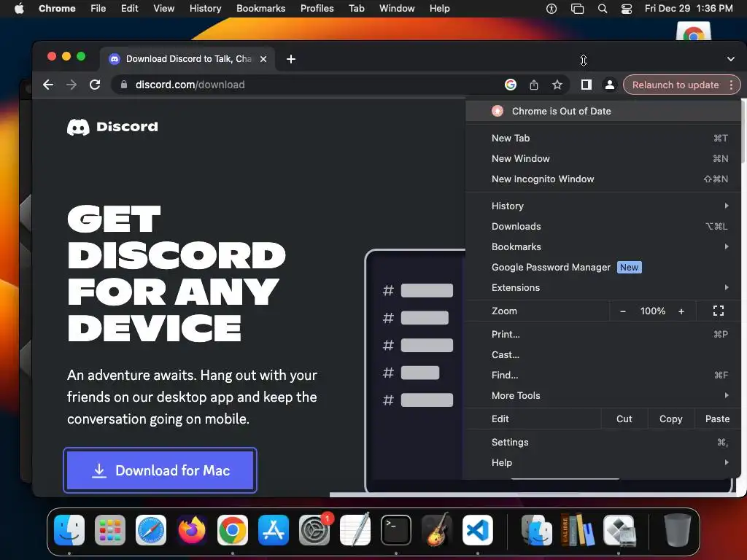Image resolution: width=747 pixels, height=560 pixels.
Task: Open the Chrome profile avatar icon
Action: pos(609,85)
